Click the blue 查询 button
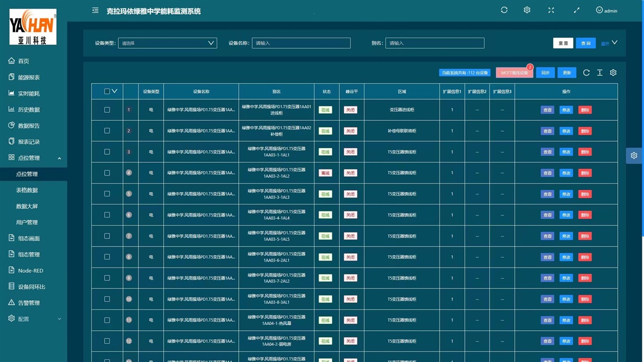644x362 pixels. (x=586, y=44)
